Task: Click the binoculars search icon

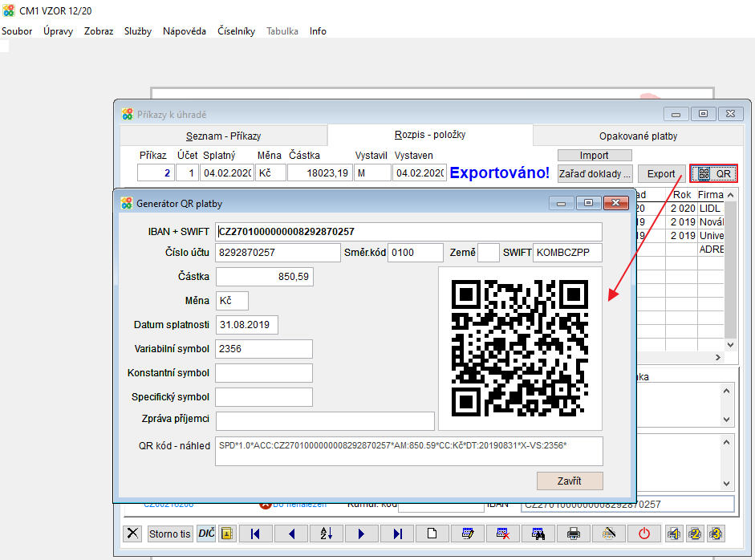Action: pyautogui.click(x=538, y=534)
